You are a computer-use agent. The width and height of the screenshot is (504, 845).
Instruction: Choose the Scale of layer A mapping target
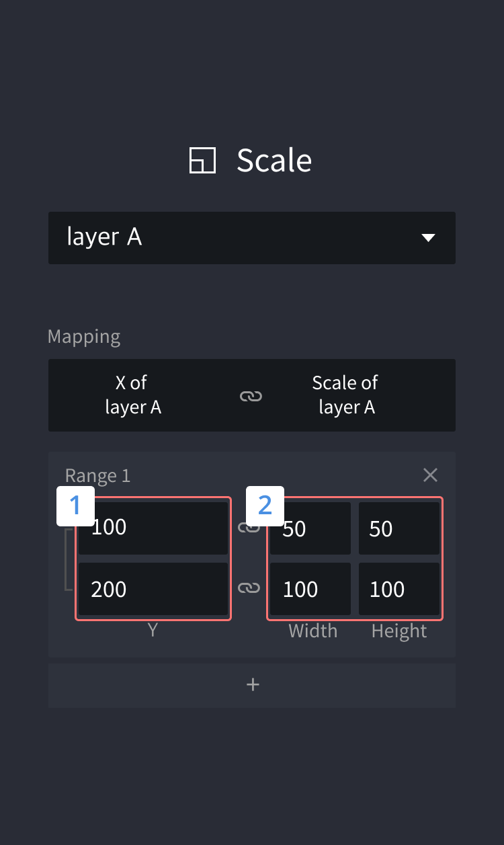(346, 395)
